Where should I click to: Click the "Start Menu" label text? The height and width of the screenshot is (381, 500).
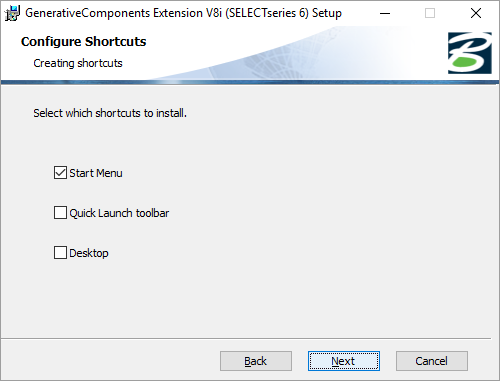click(x=96, y=173)
